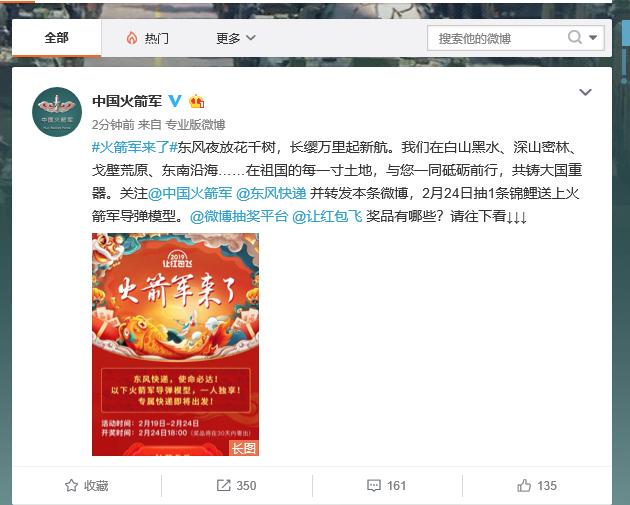The width and height of the screenshot is (630, 505).
Task: Click the crown membership badge icon
Action: (x=196, y=101)
